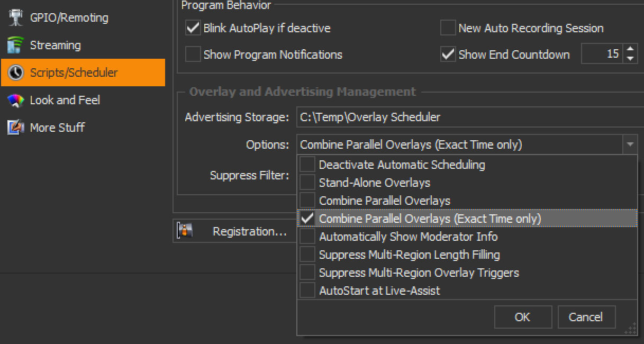
Task: Click the Registration icon
Action: coord(185,231)
